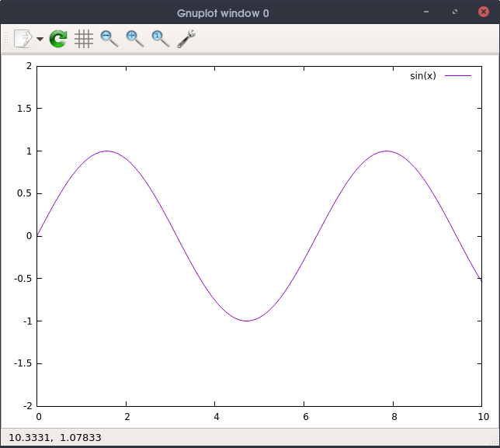The image size is (500, 448).
Task: Click the export plot to file icon
Action: pyautogui.click(x=23, y=39)
